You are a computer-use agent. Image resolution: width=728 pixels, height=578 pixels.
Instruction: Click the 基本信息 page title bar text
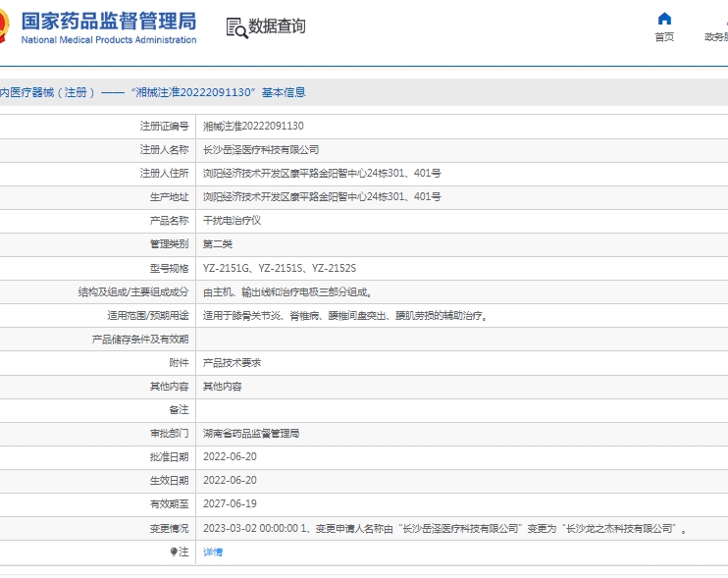point(284,92)
